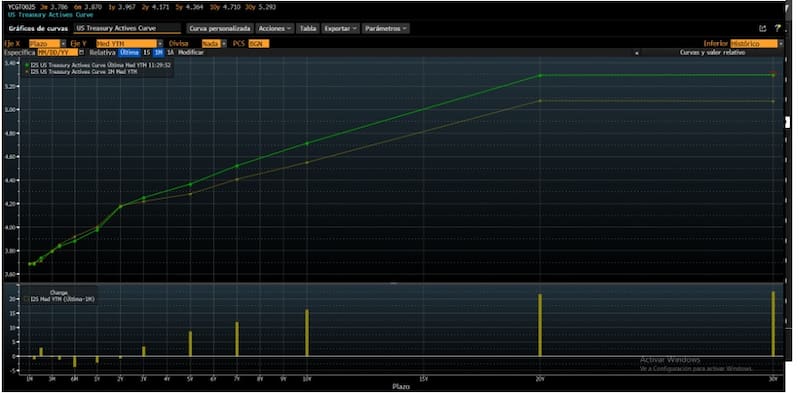Open the calendar icon next to Específica date
Screen dimensions: 800x393
81,53
